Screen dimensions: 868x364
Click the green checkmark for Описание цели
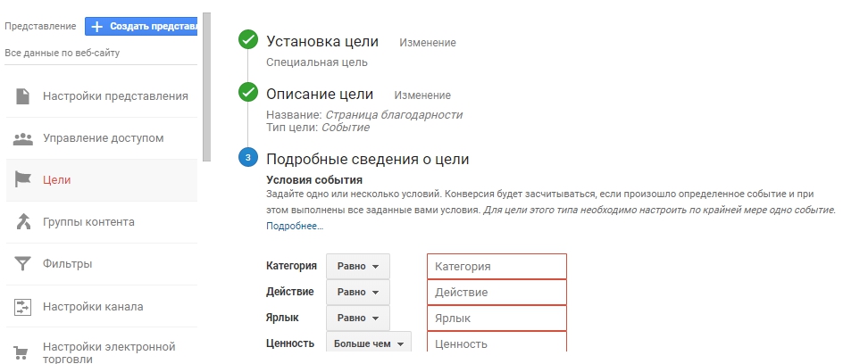(x=247, y=95)
